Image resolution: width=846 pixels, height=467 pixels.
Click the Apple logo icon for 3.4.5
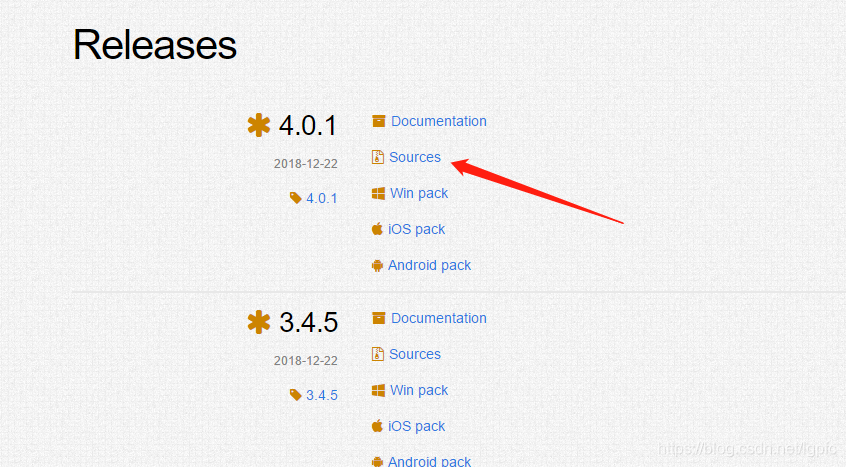(x=377, y=425)
